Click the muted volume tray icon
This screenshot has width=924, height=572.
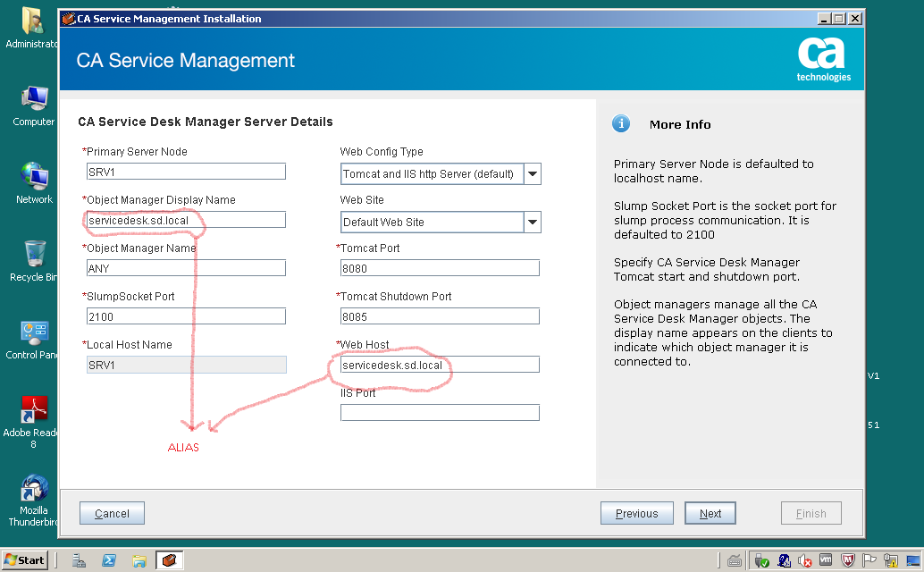[805, 560]
